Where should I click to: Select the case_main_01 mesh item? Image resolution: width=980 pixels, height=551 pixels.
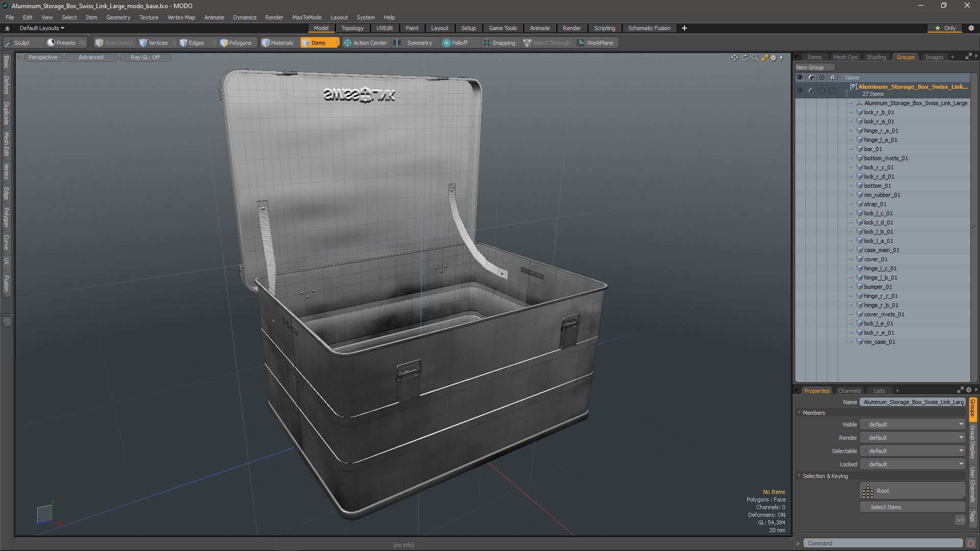click(881, 250)
